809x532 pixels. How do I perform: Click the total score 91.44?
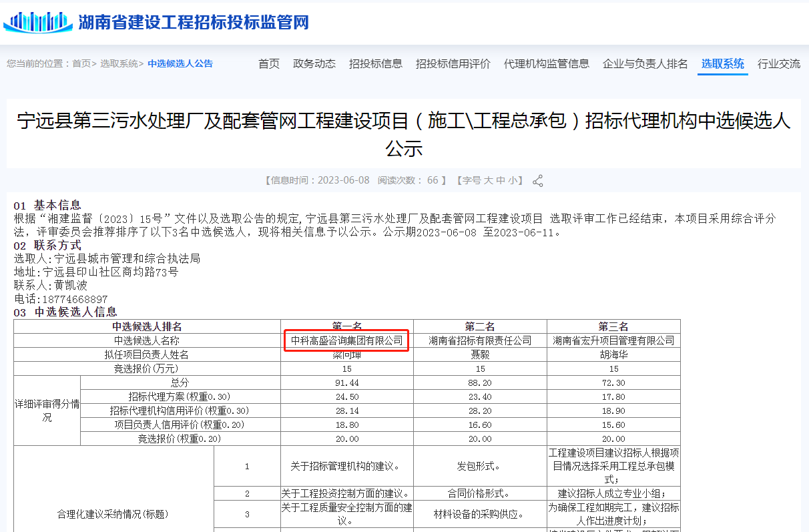pyautogui.click(x=347, y=382)
